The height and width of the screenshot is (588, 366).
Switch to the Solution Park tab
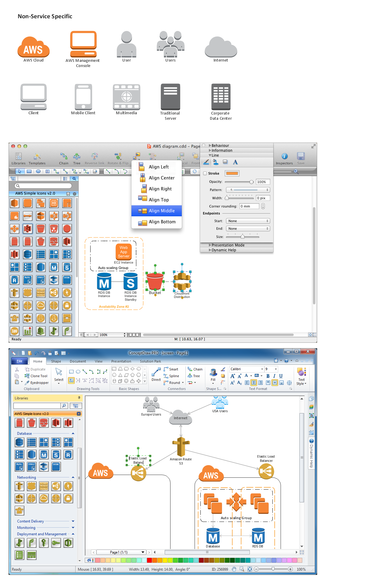pos(150,361)
